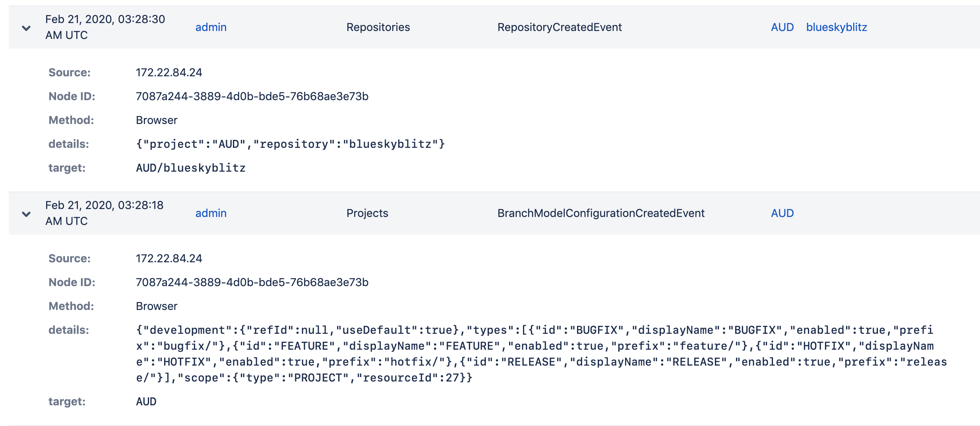Click the Projects category cell
This screenshot has width=980, height=426.
pos(367,213)
